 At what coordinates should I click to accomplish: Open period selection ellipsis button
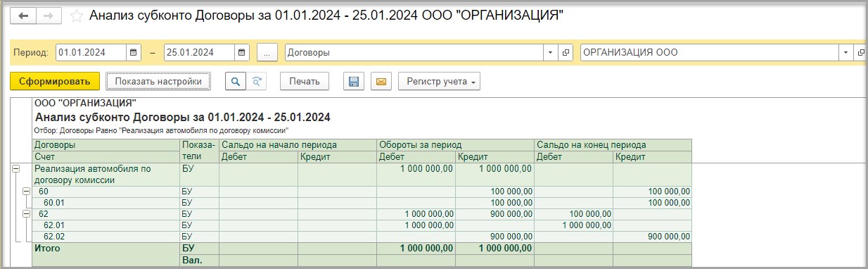(267, 52)
